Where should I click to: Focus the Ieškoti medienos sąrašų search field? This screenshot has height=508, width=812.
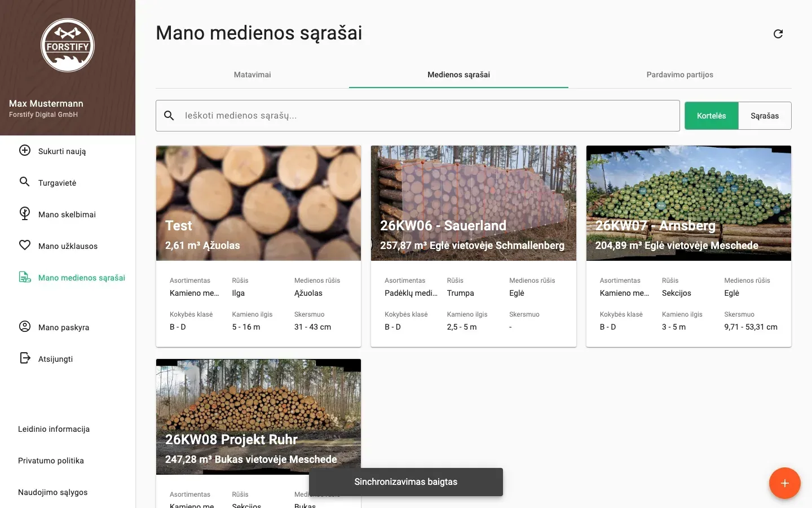pos(417,116)
